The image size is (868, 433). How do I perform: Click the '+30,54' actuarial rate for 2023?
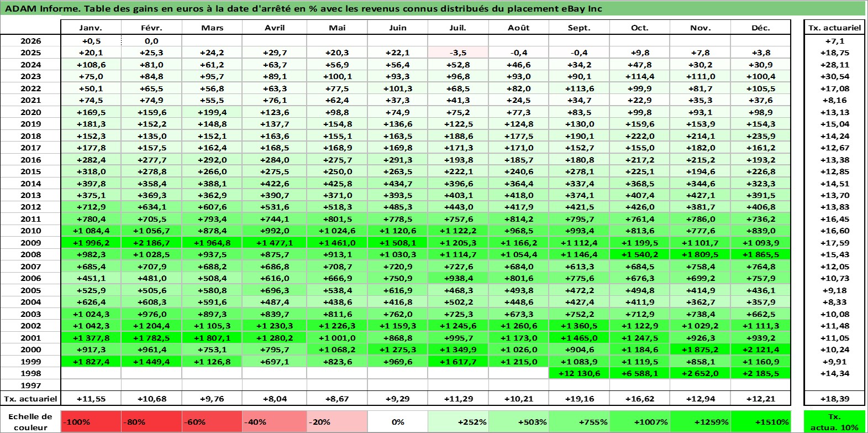point(835,76)
